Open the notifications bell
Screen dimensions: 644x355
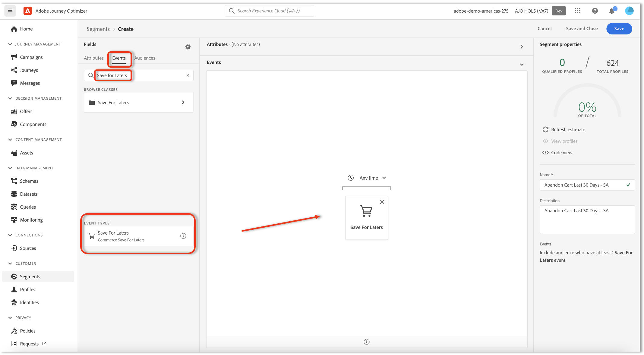point(612,11)
